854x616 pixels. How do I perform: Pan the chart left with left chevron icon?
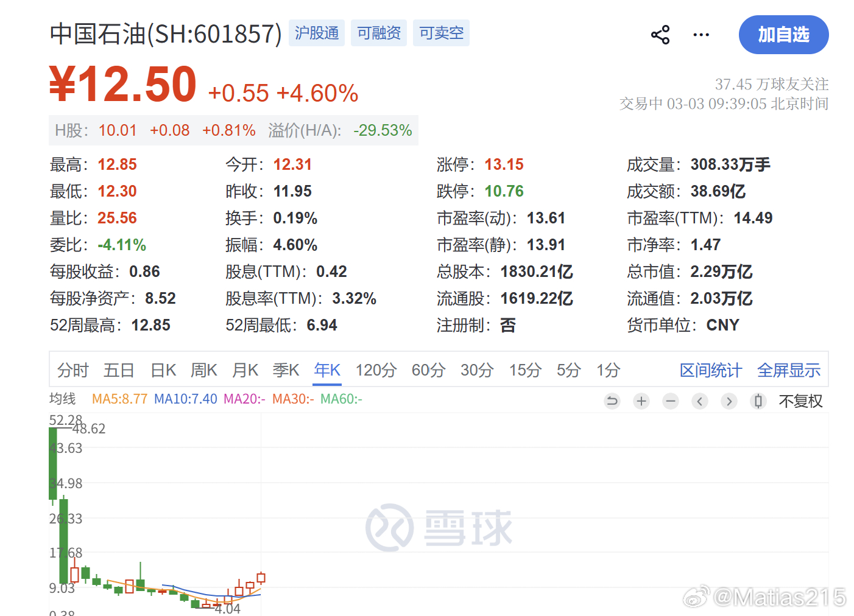pyautogui.click(x=700, y=401)
